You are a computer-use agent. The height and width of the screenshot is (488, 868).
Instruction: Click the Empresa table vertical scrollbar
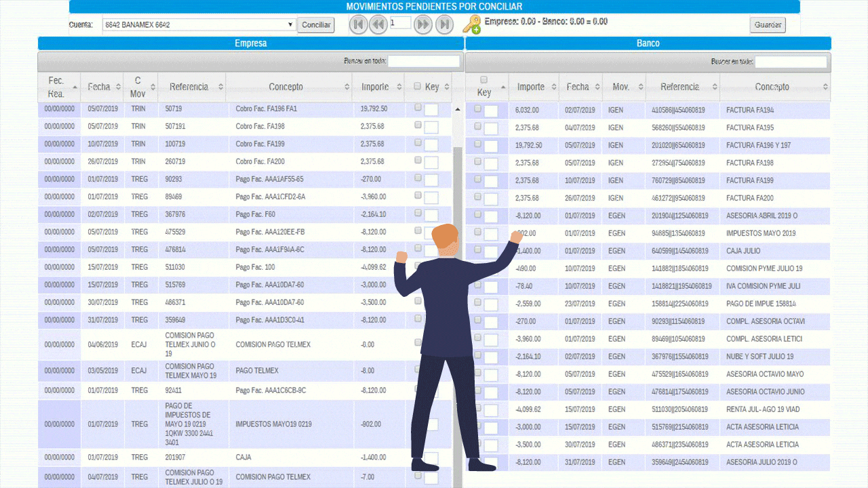[457, 271]
